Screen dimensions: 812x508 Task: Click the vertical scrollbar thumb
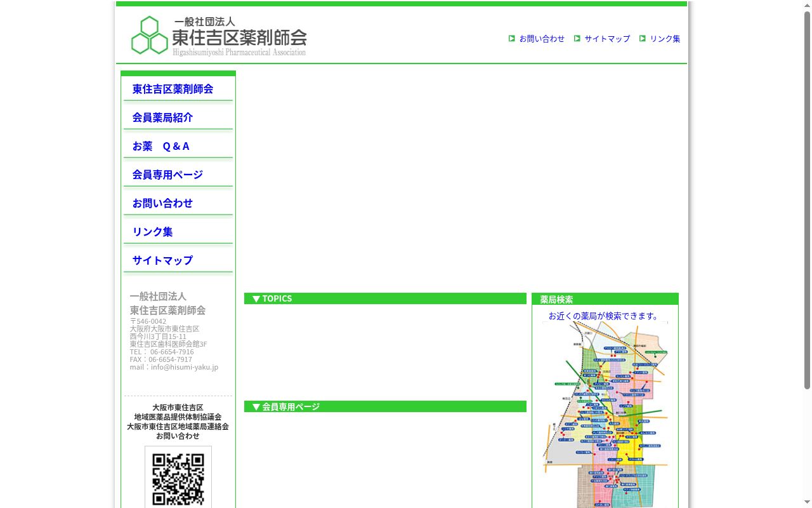click(x=807, y=200)
